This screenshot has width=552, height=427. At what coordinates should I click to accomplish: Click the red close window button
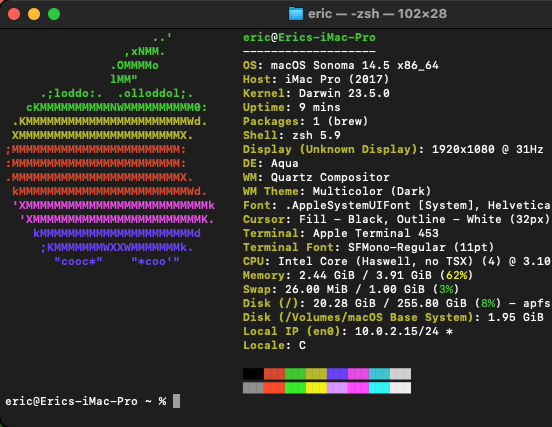click(x=14, y=14)
